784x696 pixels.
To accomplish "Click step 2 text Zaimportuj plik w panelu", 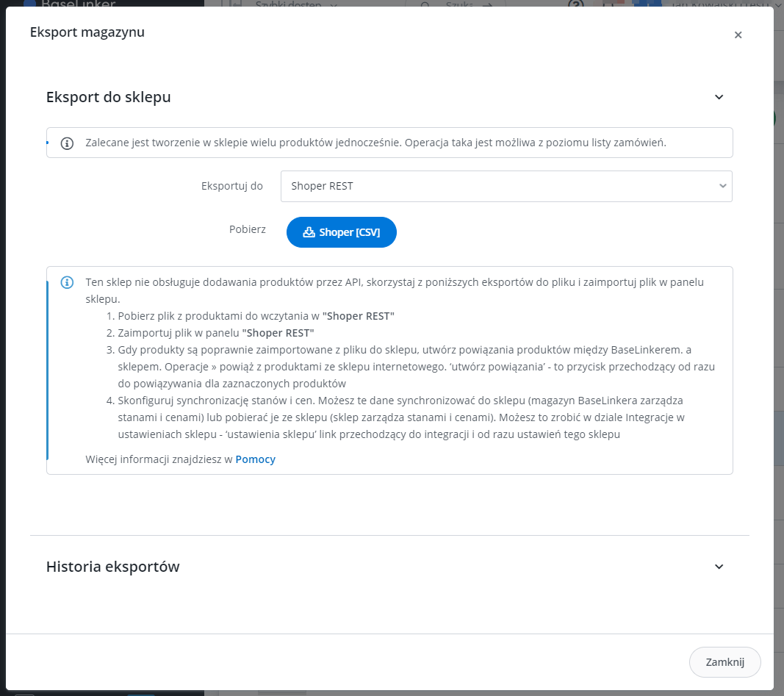I will [216, 333].
